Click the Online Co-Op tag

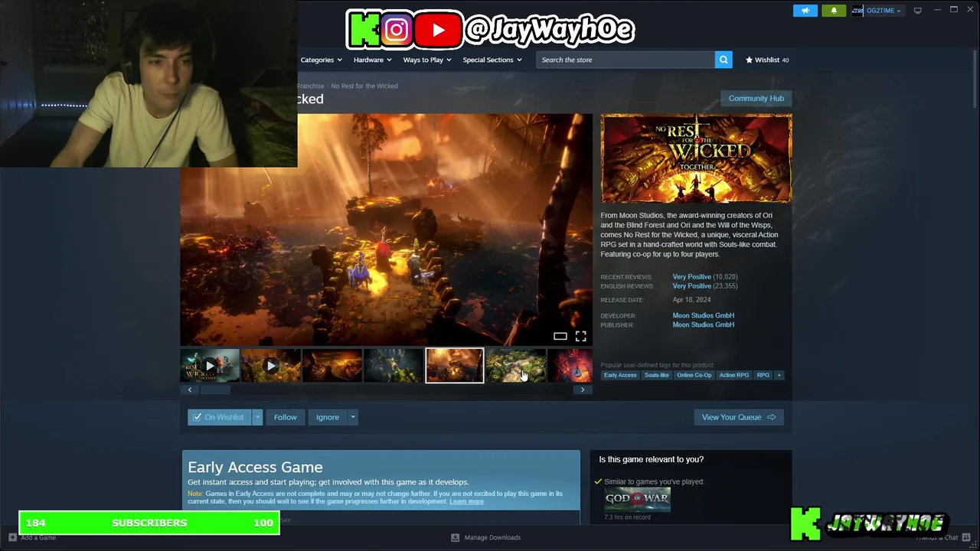click(694, 375)
